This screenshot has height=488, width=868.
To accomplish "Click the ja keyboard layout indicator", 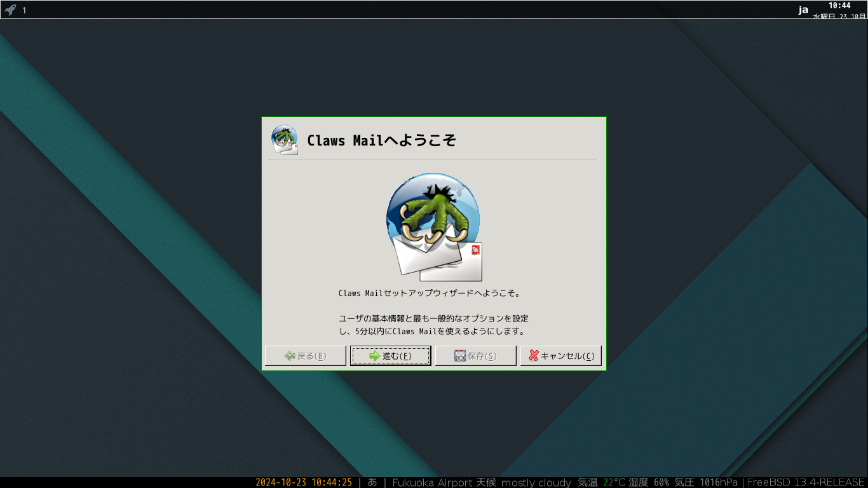I will (803, 10).
